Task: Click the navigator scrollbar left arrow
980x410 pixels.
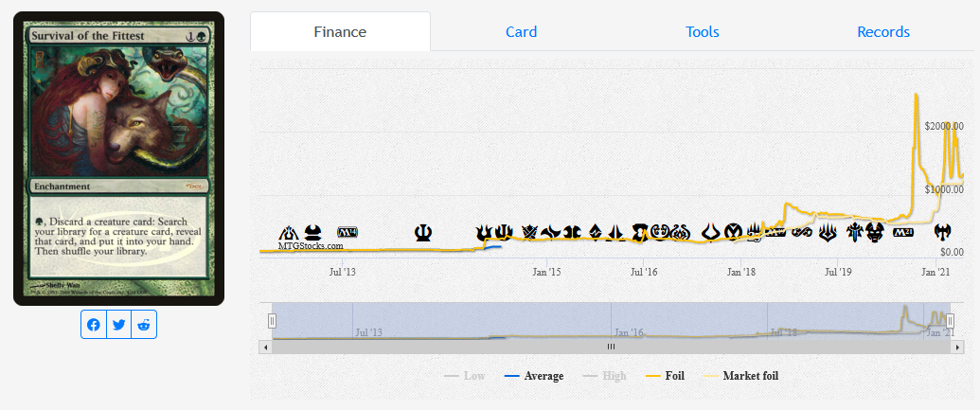Action: (x=268, y=348)
